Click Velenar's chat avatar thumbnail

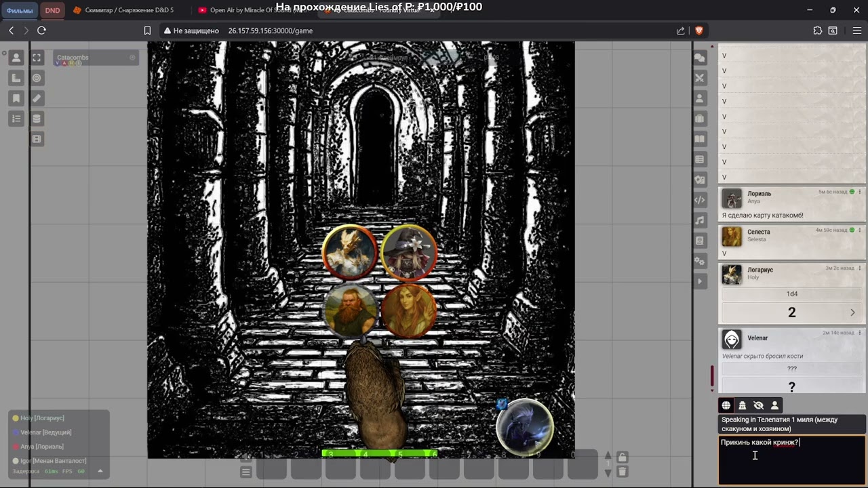pos(732,339)
